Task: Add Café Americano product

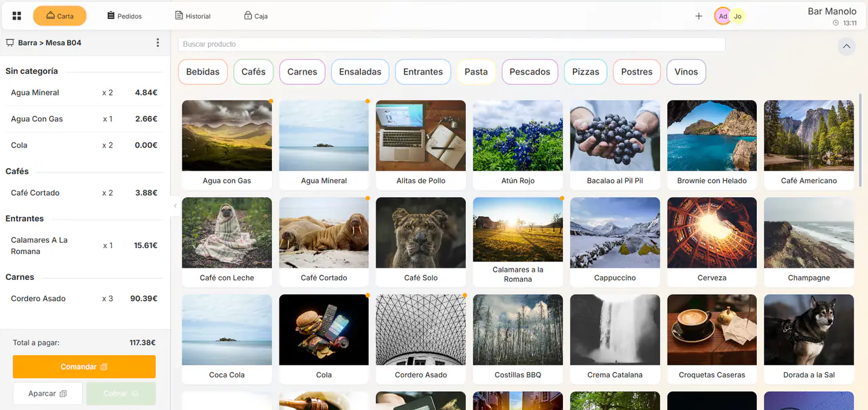Action: tap(809, 144)
